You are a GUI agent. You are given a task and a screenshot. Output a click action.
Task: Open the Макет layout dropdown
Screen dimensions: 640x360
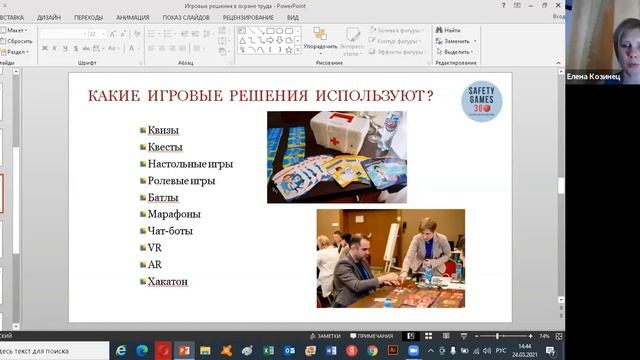point(14,30)
